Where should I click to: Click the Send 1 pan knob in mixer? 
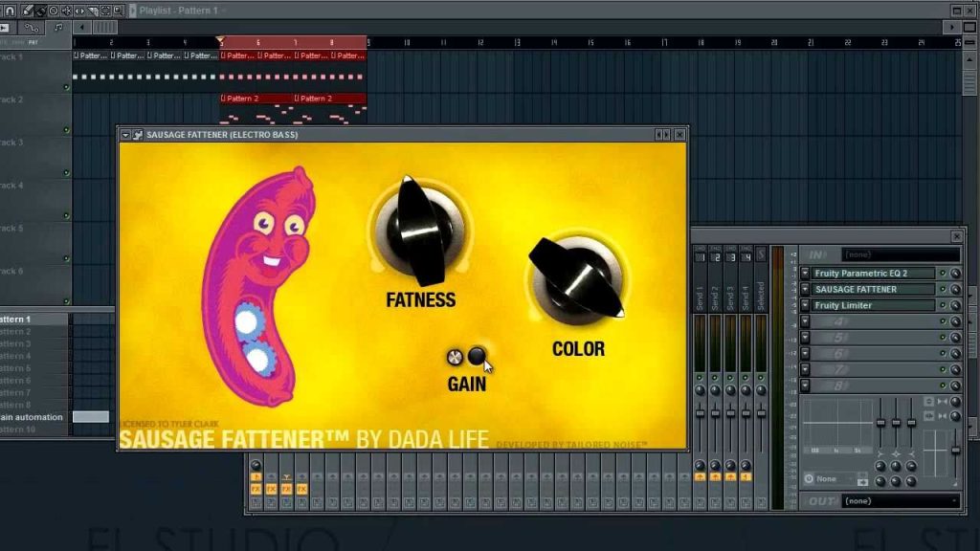pos(700,390)
